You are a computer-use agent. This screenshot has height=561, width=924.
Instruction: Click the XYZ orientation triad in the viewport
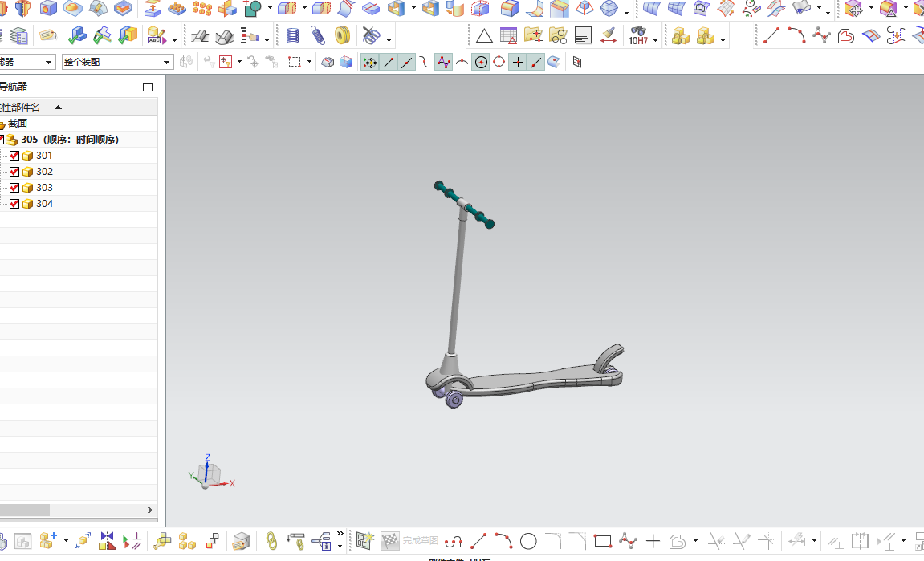tap(211, 473)
